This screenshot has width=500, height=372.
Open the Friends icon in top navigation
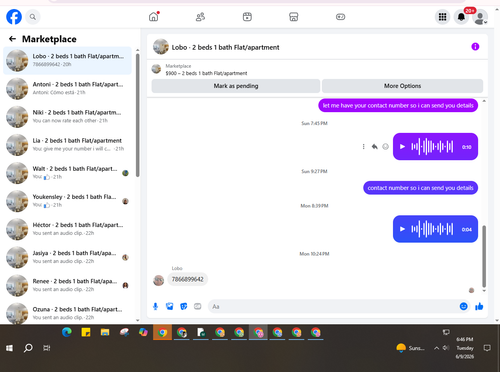pyautogui.click(x=200, y=17)
